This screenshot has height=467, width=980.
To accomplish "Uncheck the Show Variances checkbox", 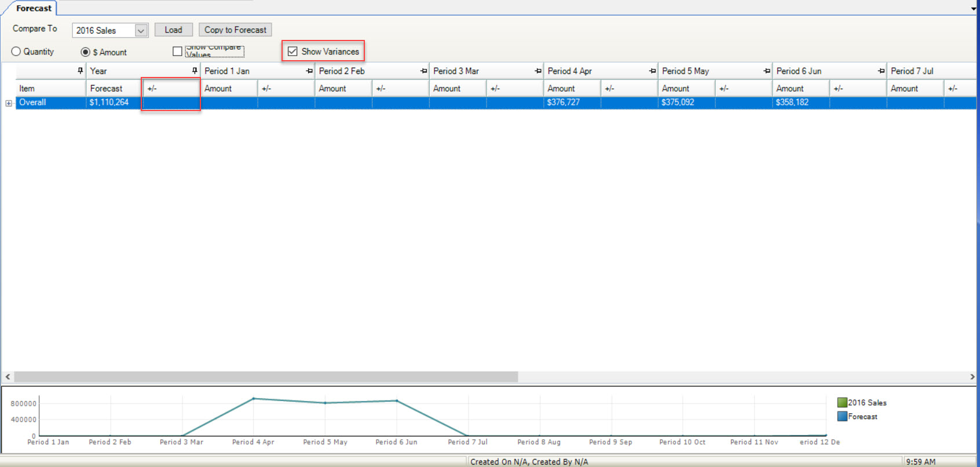I will click(x=292, y=52).
